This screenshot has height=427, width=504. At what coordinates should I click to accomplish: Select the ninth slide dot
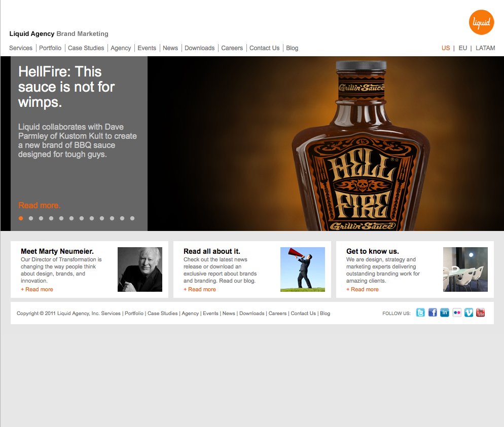point(102,218)
